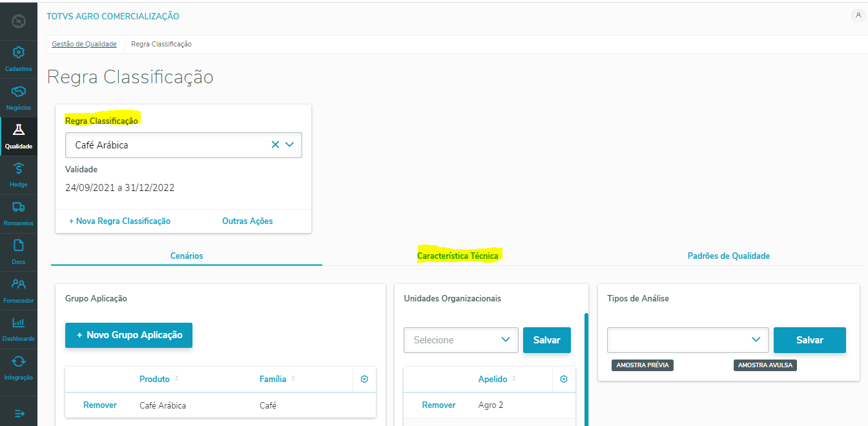Save the Tipos de Análise selection
The image size is (868, 426).
pyautogui.click(x=810, y=340)
